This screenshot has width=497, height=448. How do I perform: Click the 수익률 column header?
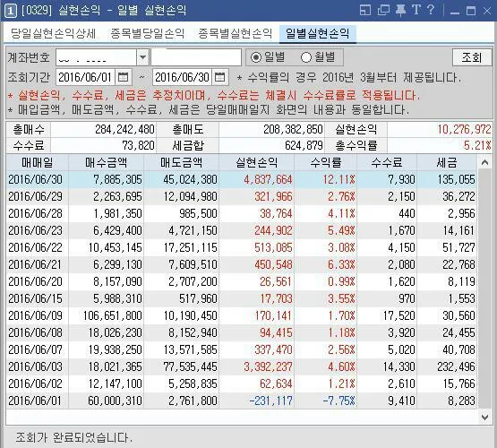pyautogui.click(x=326, y=163)
